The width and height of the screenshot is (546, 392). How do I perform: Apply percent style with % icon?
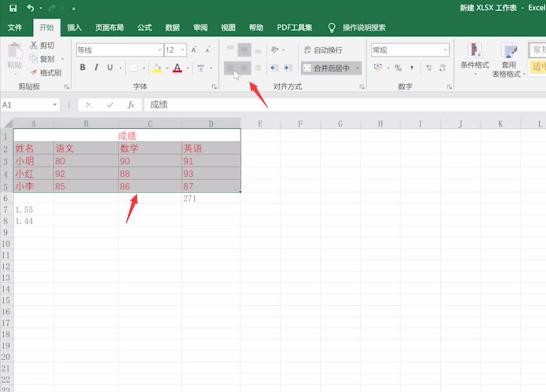[398, 68]
